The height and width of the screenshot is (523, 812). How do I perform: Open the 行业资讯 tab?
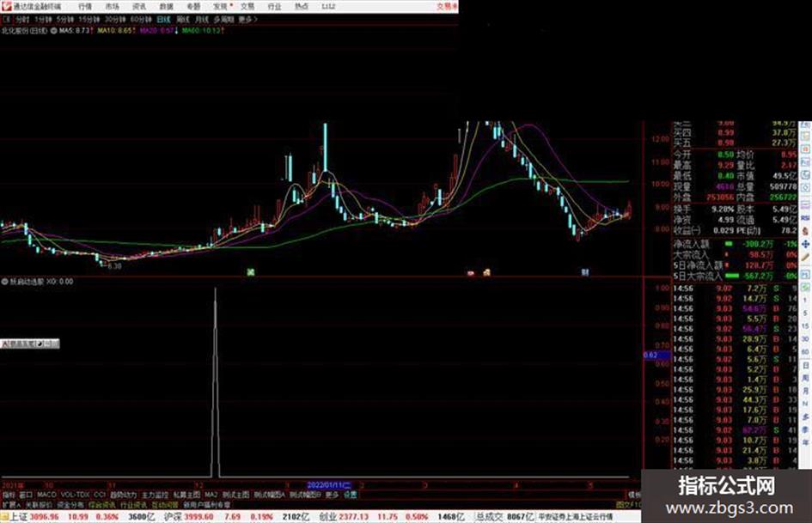point(133,504)
